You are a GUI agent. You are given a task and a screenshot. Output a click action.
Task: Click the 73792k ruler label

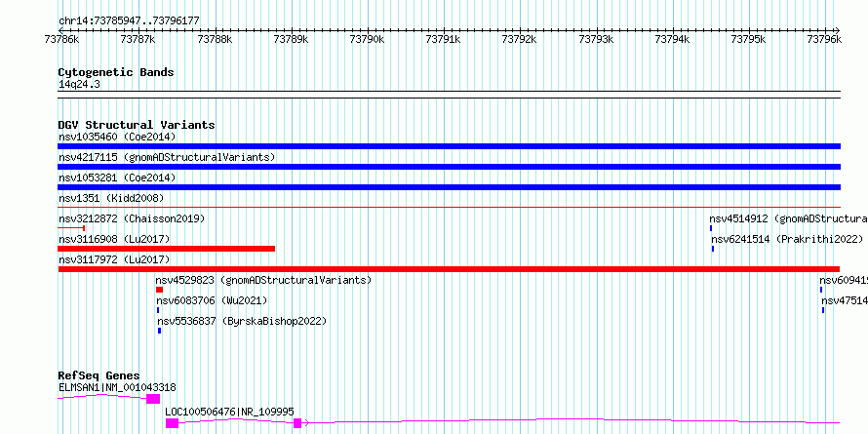coord(519,39)
